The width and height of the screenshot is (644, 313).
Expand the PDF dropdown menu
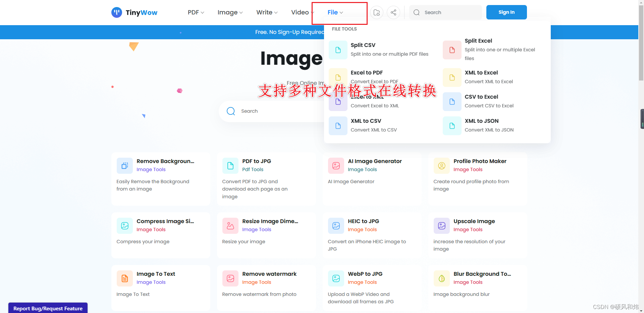(196, 12)
